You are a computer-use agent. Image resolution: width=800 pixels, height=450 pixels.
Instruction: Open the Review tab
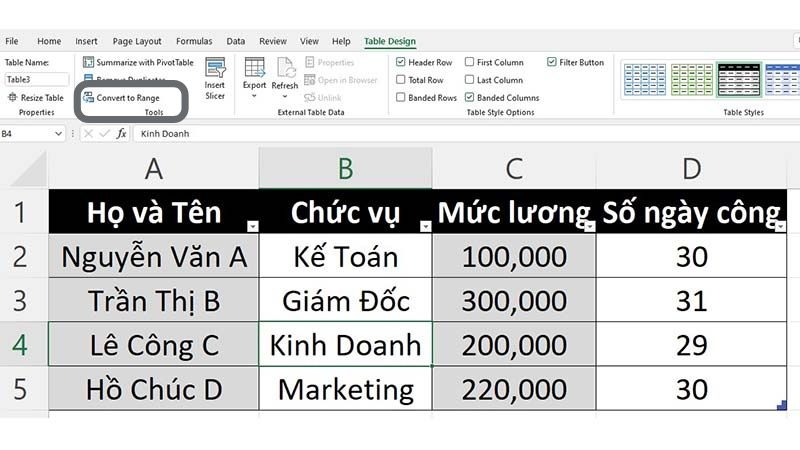pyautogui.click(x=273, y=41)
